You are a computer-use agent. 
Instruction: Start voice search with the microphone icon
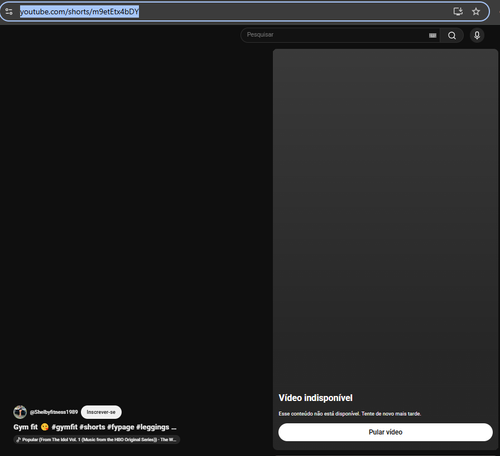[x=477, y=35]
